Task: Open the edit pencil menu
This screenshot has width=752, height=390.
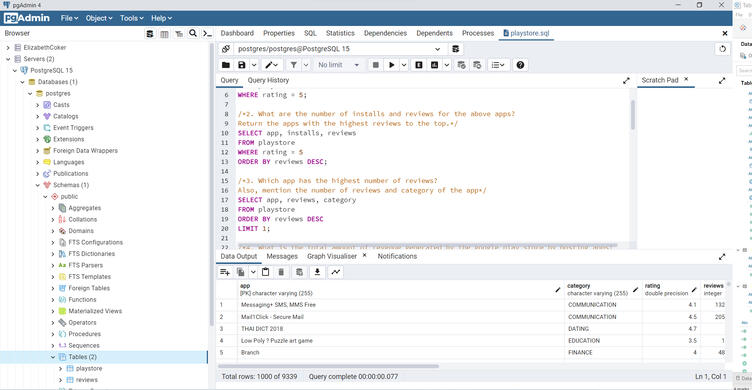Action: pos(272,65)
